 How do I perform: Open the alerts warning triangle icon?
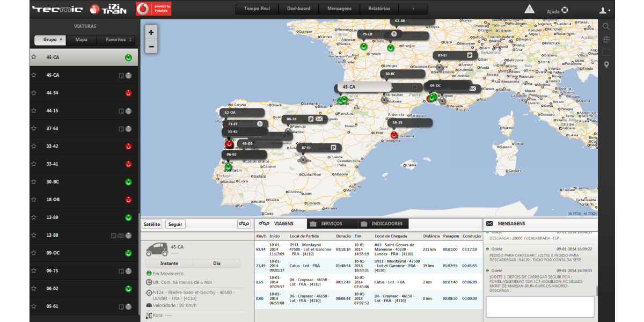coord(529,9)
